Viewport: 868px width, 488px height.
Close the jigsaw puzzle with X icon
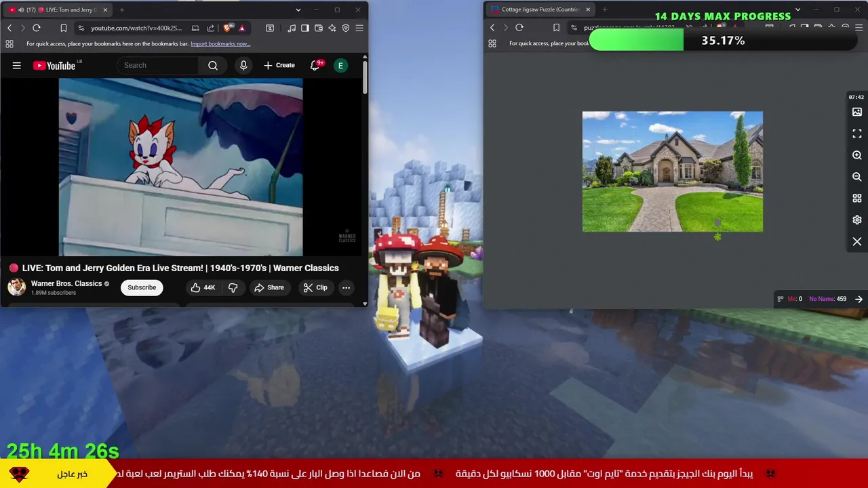point(857,242)
